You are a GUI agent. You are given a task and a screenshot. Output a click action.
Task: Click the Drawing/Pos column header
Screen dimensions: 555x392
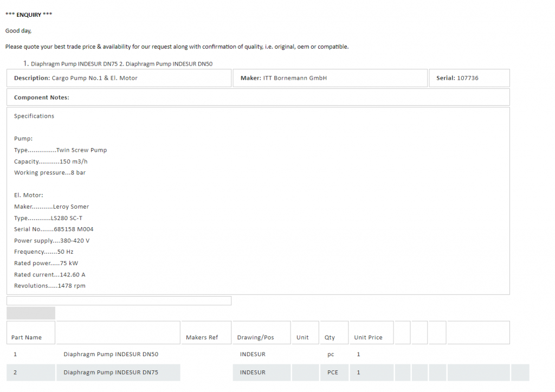coord(256,337)
